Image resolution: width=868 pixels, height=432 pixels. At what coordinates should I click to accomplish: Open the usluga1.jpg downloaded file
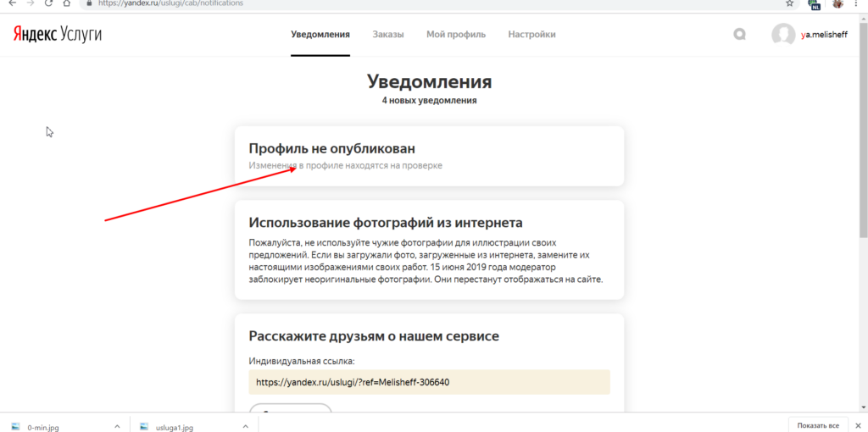175,427
